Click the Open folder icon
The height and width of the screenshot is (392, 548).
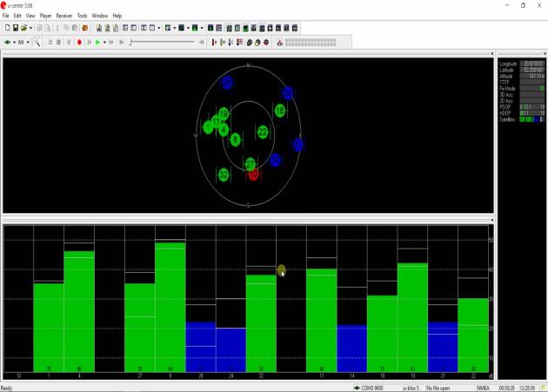pyautogui.click(x=23, y=28)
